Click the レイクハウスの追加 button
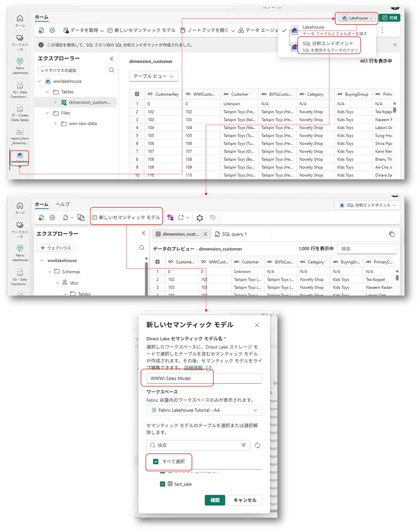 58,70
